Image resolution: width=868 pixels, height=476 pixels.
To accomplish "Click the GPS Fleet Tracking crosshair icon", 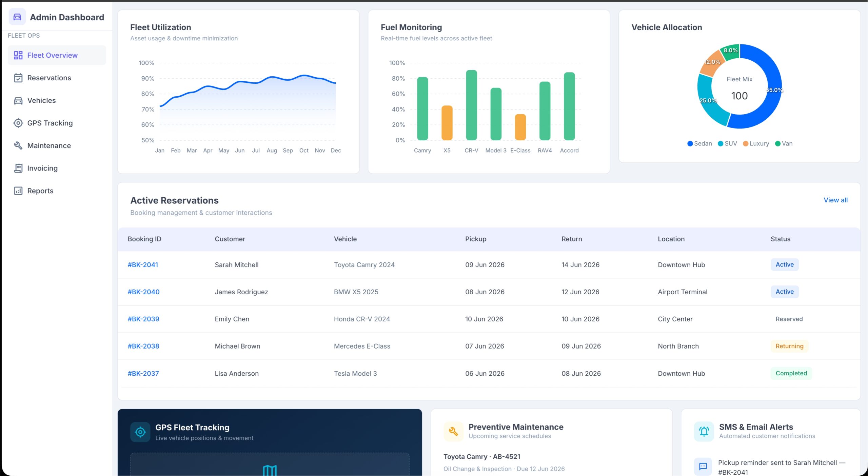I will tap(140, 432).
